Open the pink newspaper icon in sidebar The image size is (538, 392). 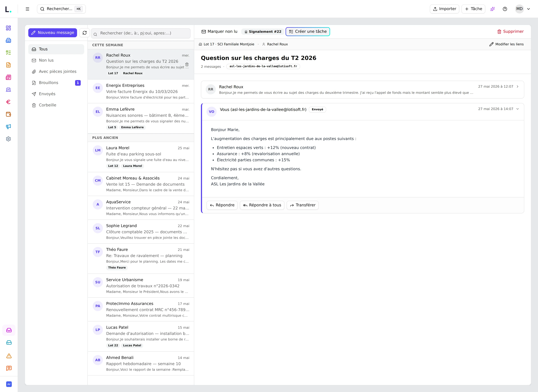9,77
